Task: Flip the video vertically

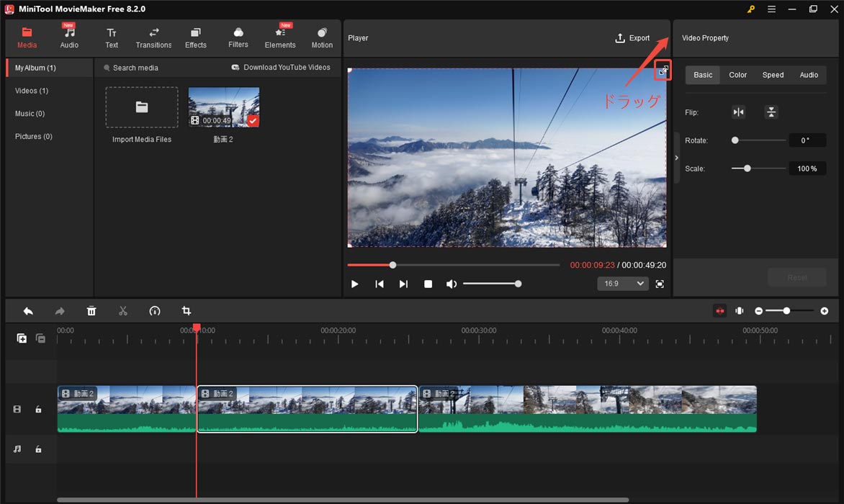Action: [x=771, y=112]
